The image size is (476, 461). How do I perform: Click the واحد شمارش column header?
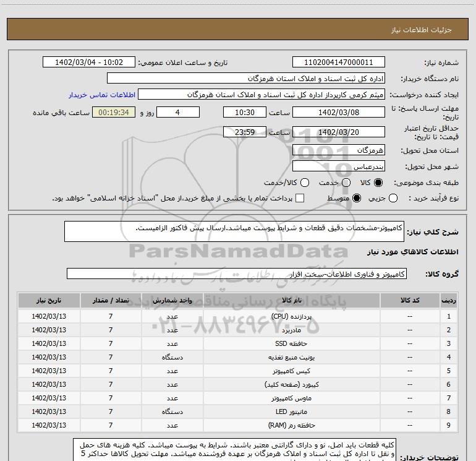(172, 300)
